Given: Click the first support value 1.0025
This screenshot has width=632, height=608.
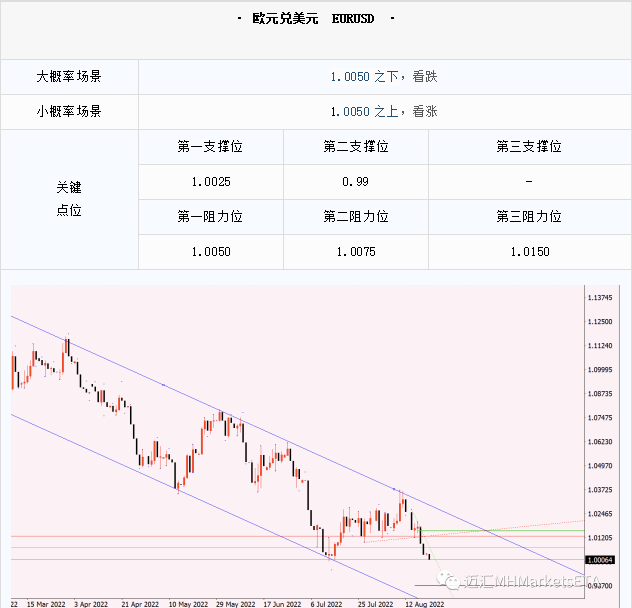Looking at the screenshot, I should click(211, 182).
